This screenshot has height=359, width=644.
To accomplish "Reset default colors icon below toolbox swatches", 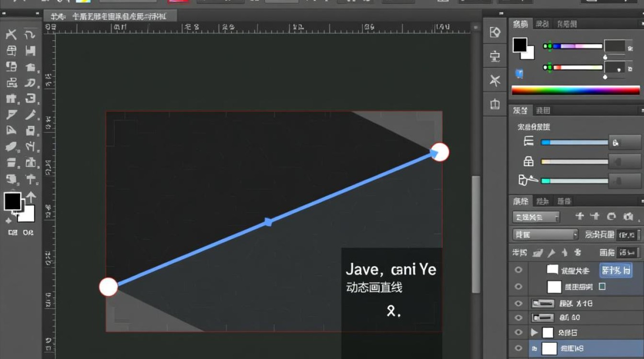I will [x=9, y=221].
